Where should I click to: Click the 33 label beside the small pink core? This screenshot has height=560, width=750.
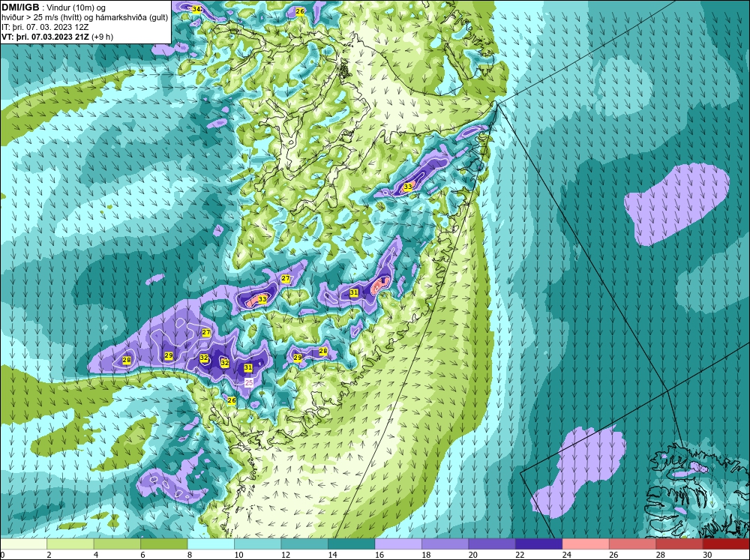tap(262, 299)
